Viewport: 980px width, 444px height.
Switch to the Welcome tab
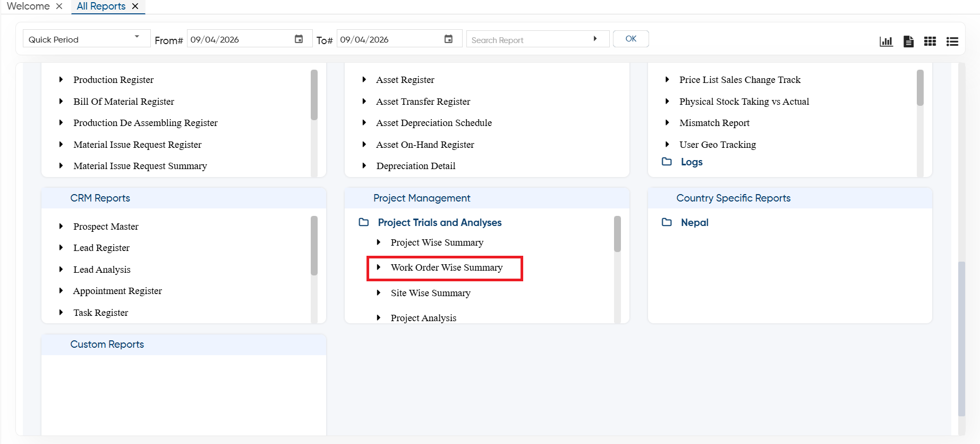click(28, 6)
